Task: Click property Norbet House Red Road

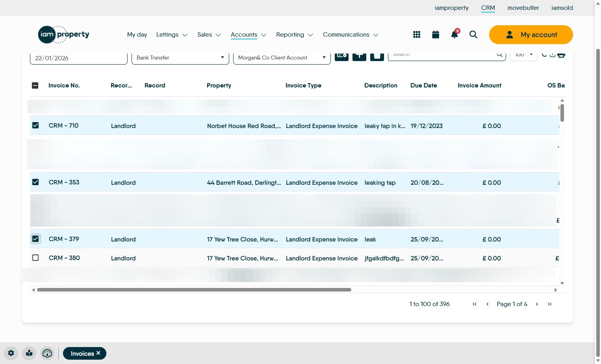Action: point(244,126)
